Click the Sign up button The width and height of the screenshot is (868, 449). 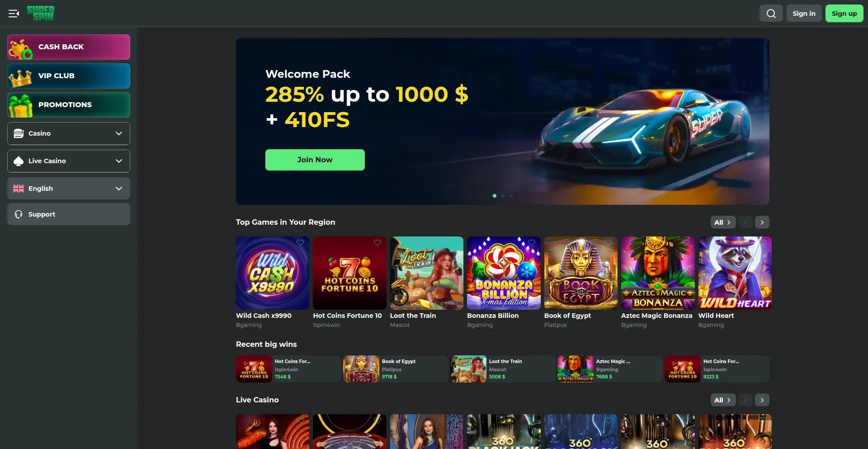tap(844, 14)
